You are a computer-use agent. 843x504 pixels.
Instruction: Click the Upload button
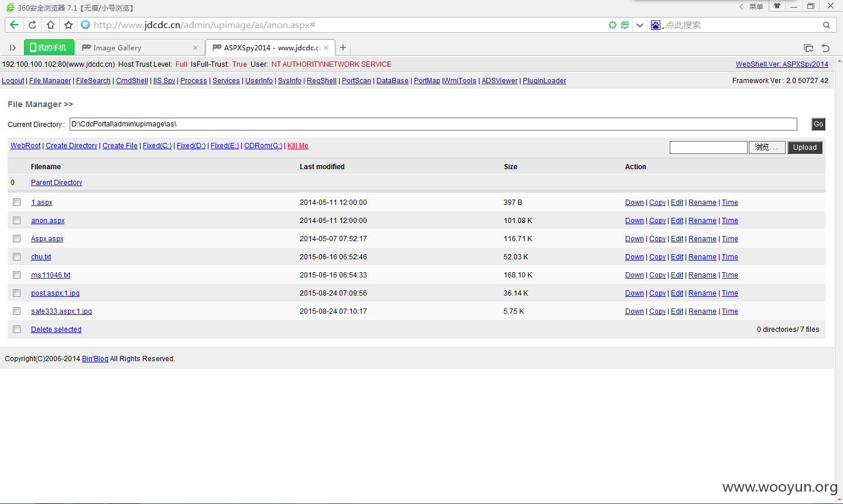tap(805, 148)
